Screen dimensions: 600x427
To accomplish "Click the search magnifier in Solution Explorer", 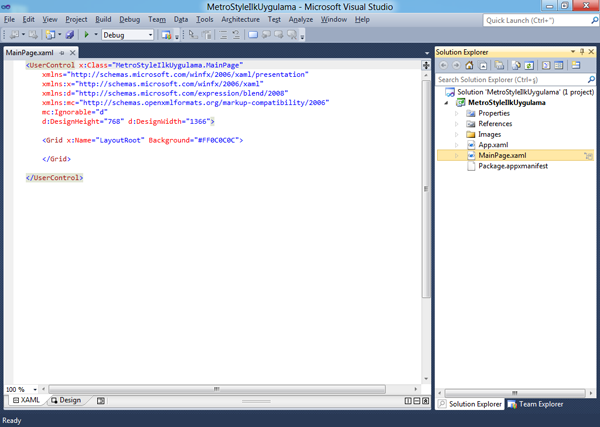I will [591, 79].
